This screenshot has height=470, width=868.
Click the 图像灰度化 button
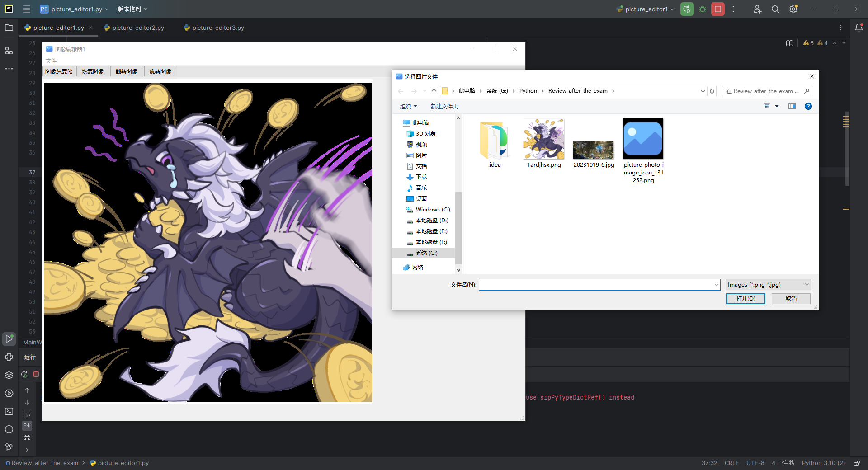pos(59,71)
